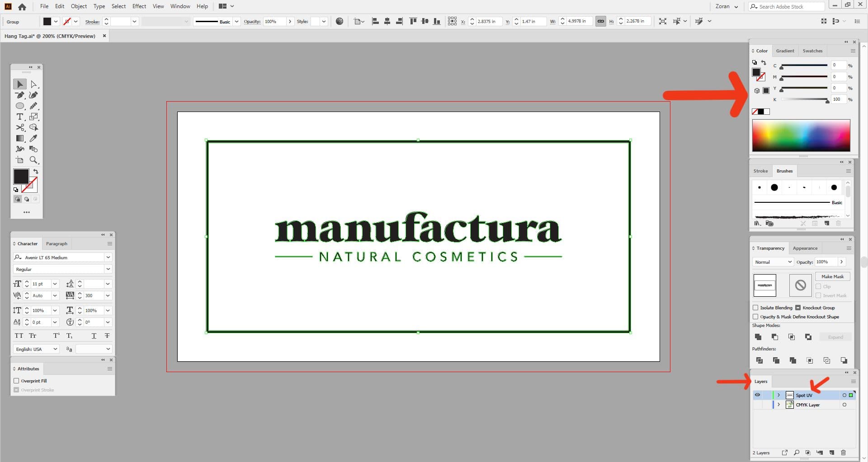Expand the CMYK Layer contents
This screenshot has width=868, height=462.
click(x=778, y=405)
